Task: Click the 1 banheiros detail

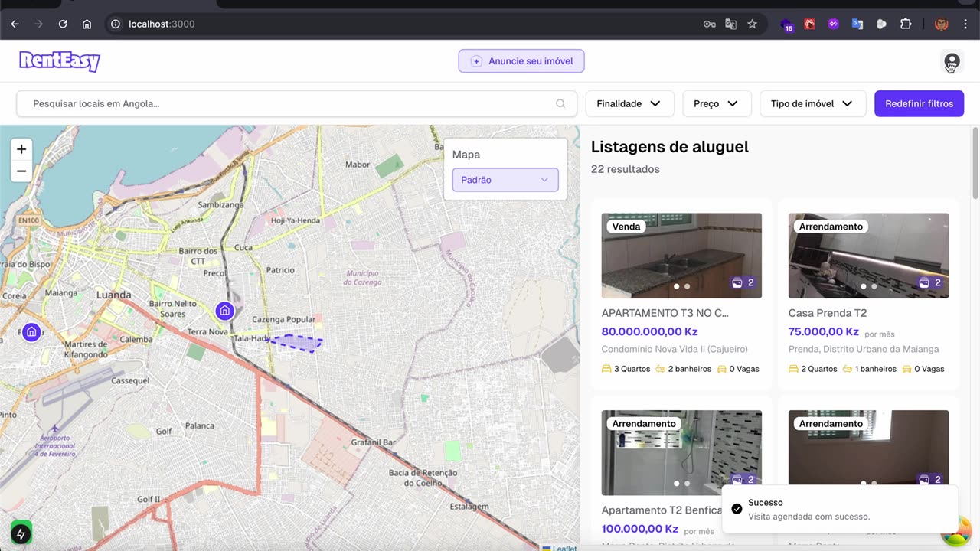Action: click(870, 369)
